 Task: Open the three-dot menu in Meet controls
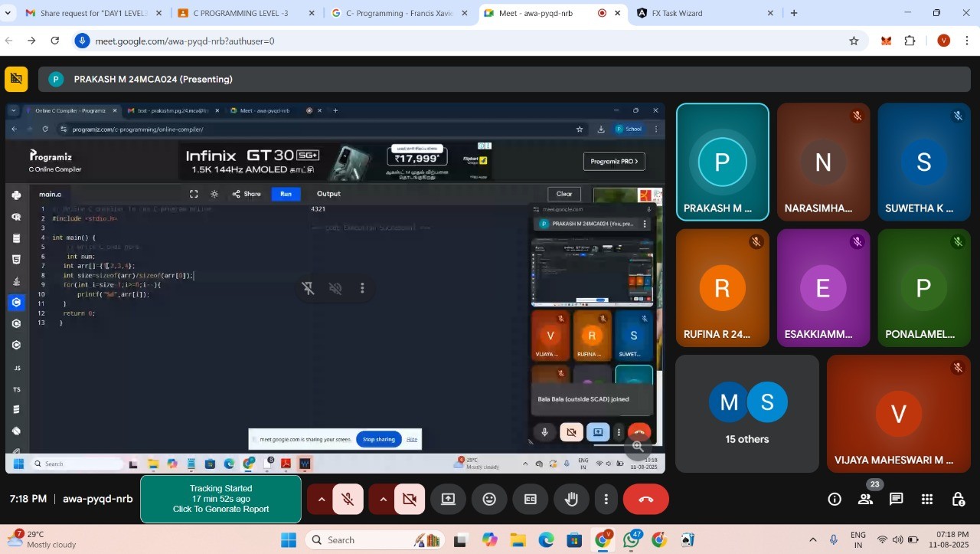tap(606, 499)
